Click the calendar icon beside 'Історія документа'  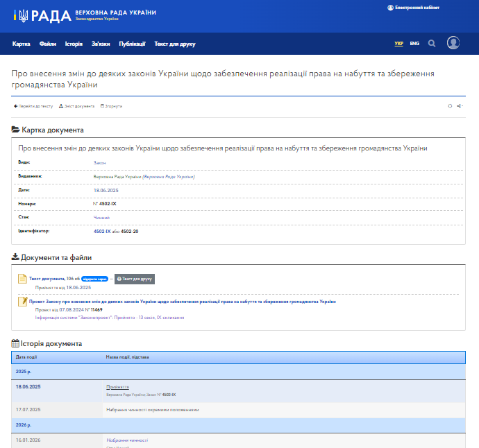15,343
